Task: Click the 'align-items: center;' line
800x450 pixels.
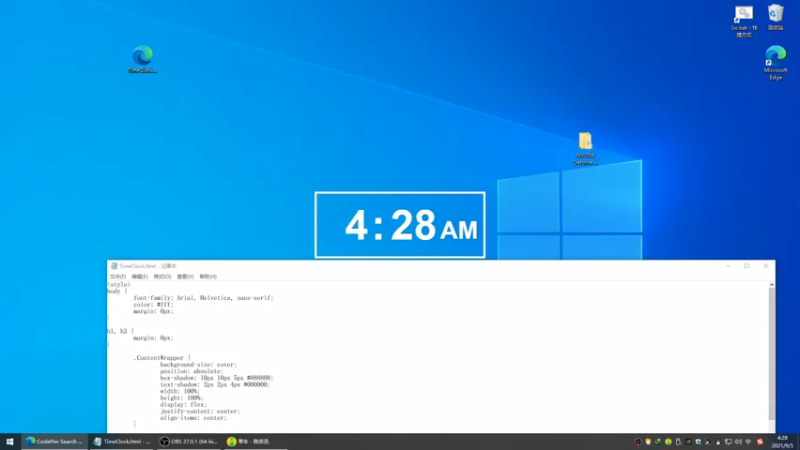Action: click(193, 418)
